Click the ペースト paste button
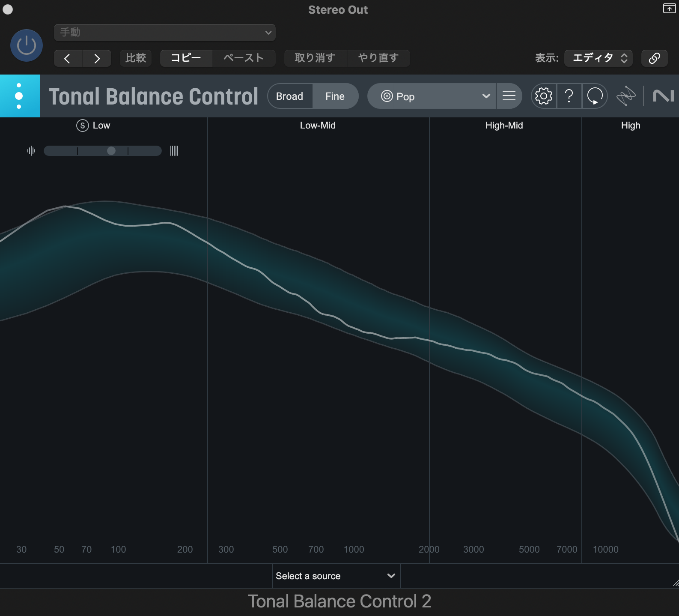The height and width of the screenshot is (616, 679). 244,58
